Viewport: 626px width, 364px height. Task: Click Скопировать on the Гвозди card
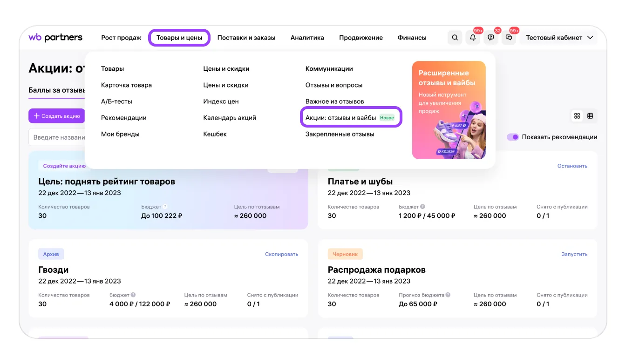[282, 254]
